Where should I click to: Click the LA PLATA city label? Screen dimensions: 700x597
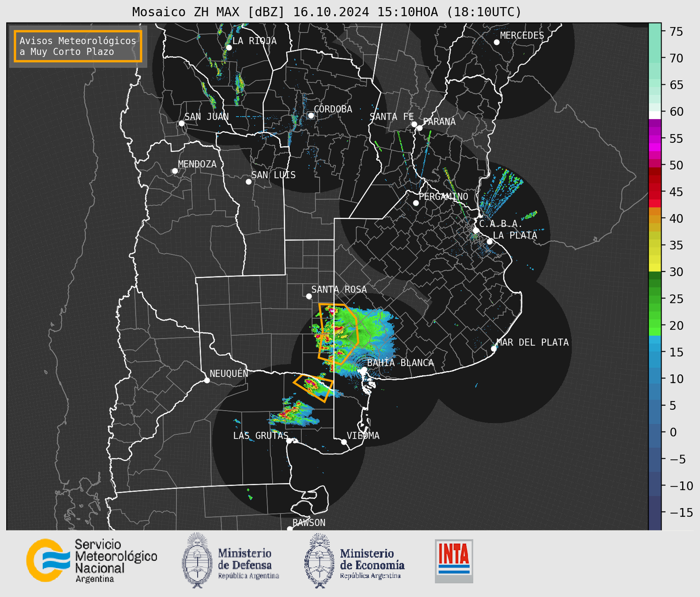tap(515, 235)
